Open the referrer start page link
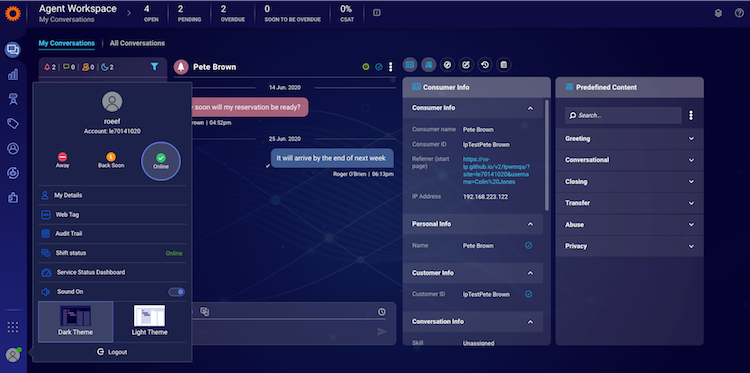This screenshot has height=373, width=750. tap(496, 171)
